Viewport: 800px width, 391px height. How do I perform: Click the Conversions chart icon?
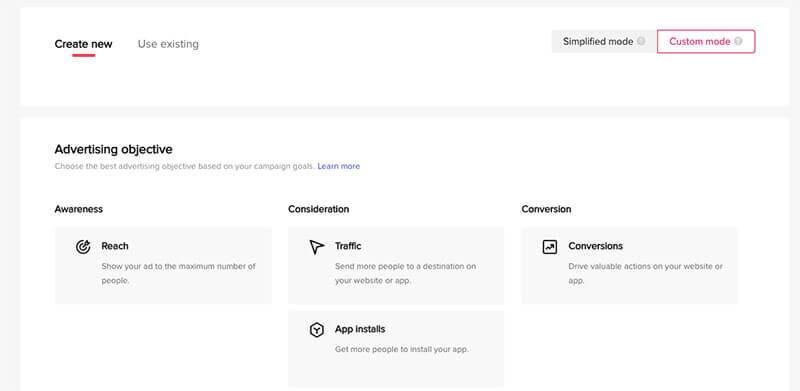coord(549,247)
